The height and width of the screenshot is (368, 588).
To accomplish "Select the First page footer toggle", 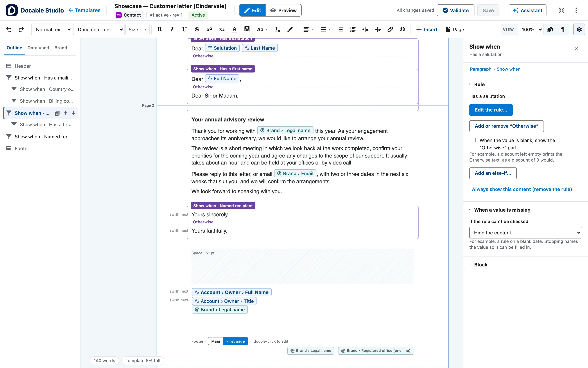I will pos(235,341).
